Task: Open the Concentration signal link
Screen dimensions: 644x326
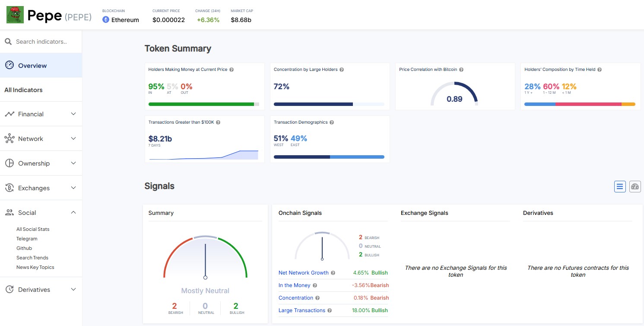Action: pos(296,298)
